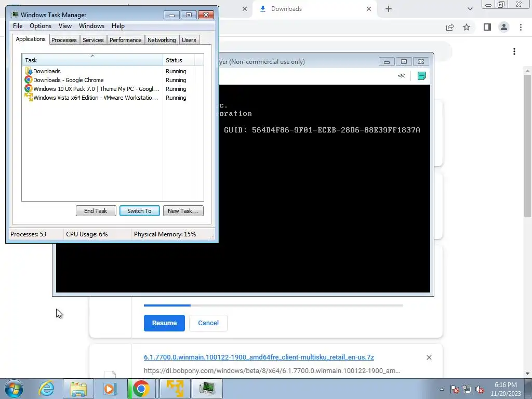Image resolution: width=532 pixels, height=399 pixels.
Task: Open the Windows Start orb
Action: point(14,389)
